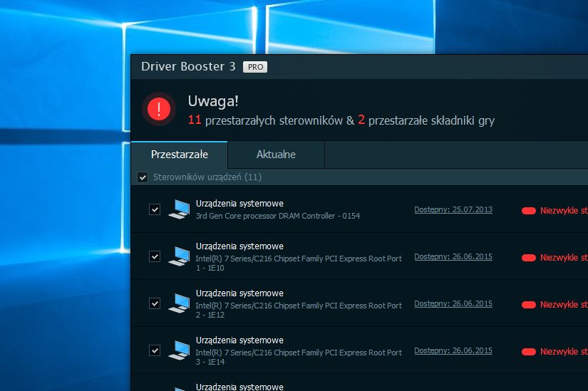Click 'Urządzenia systemowe' title above Root Port 3 - 1E14
588x391 pixels.
[x=239, y=340]
